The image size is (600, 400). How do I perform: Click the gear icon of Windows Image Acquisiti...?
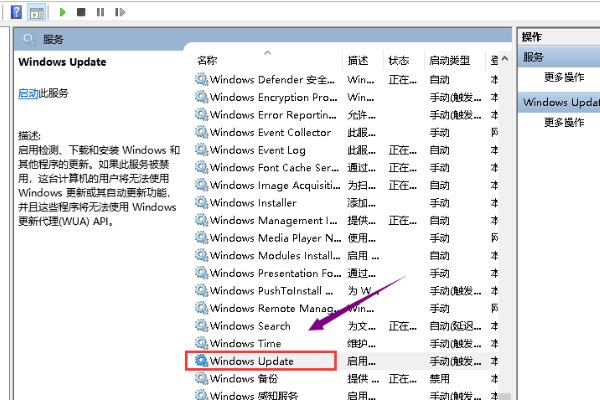coord(201,185)
